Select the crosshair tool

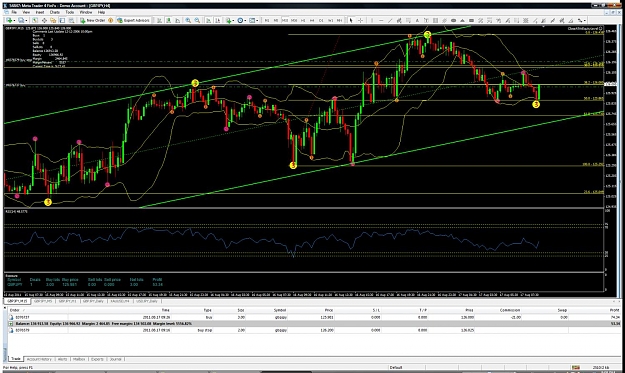(360, 20)
